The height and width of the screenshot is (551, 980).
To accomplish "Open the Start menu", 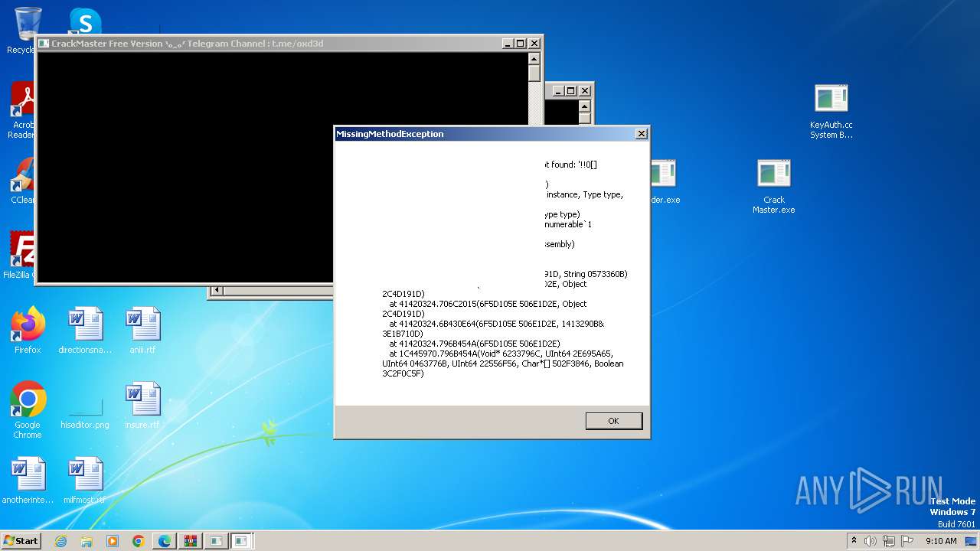I will click(21, 541).
